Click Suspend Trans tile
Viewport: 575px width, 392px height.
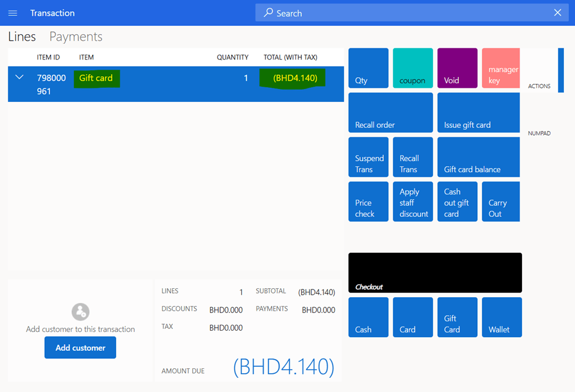369,157
